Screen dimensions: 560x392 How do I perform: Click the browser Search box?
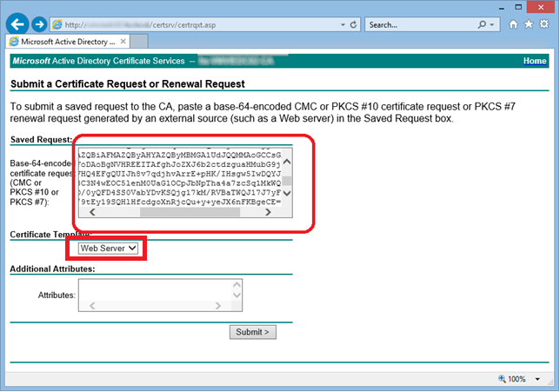(416, 24)
